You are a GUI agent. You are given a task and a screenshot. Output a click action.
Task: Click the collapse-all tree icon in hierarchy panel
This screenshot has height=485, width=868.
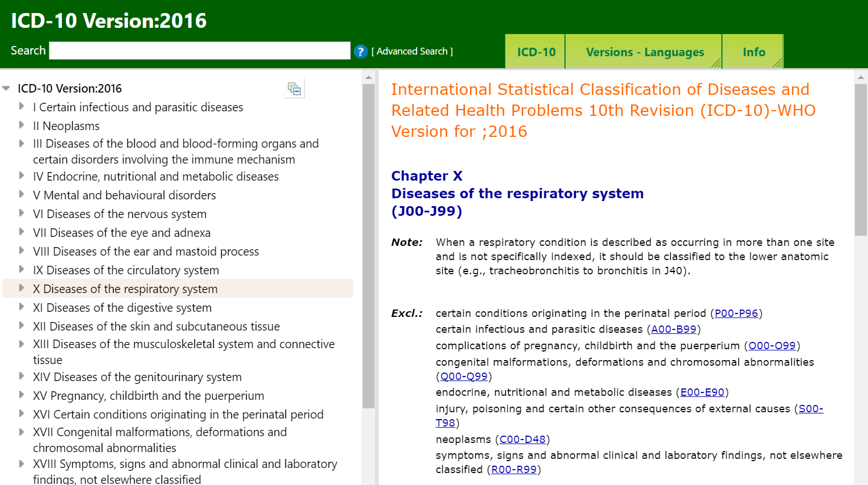pyautogui.click(x=294, y=89)
